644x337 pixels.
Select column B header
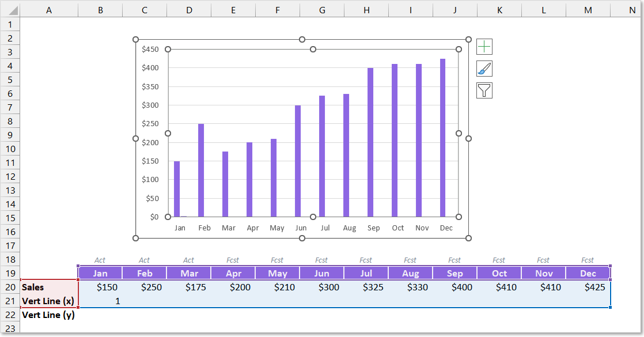[100, 9]
